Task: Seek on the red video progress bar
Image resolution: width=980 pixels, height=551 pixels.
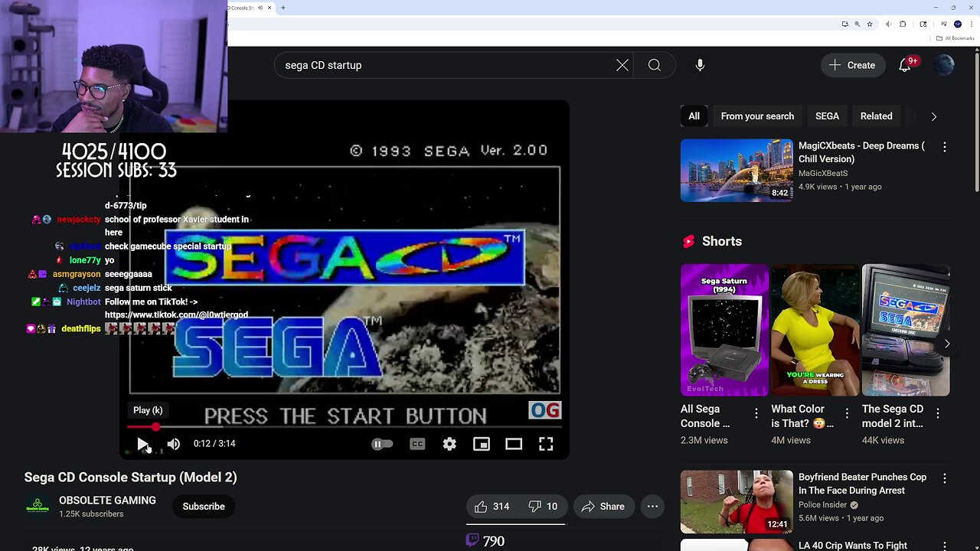Action: 345,427
